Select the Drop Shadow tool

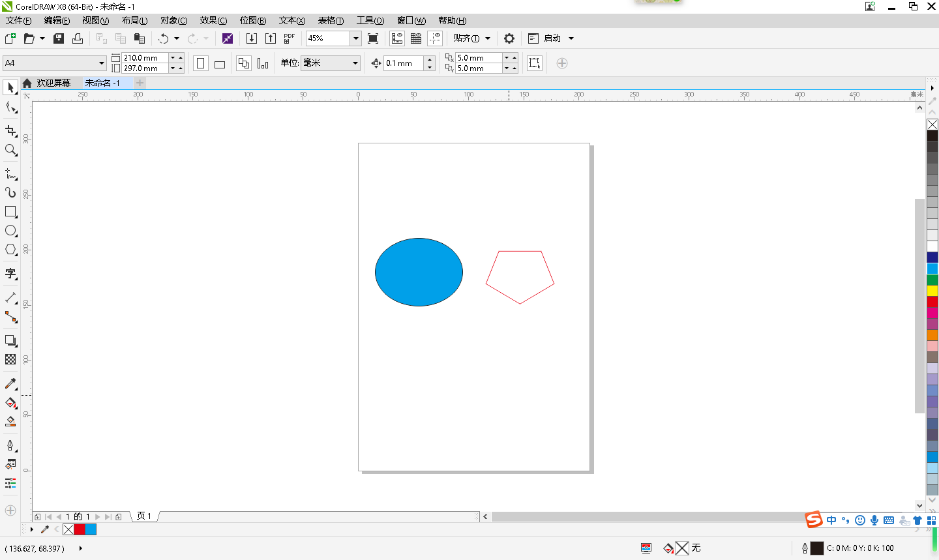[x=10, y=340]
